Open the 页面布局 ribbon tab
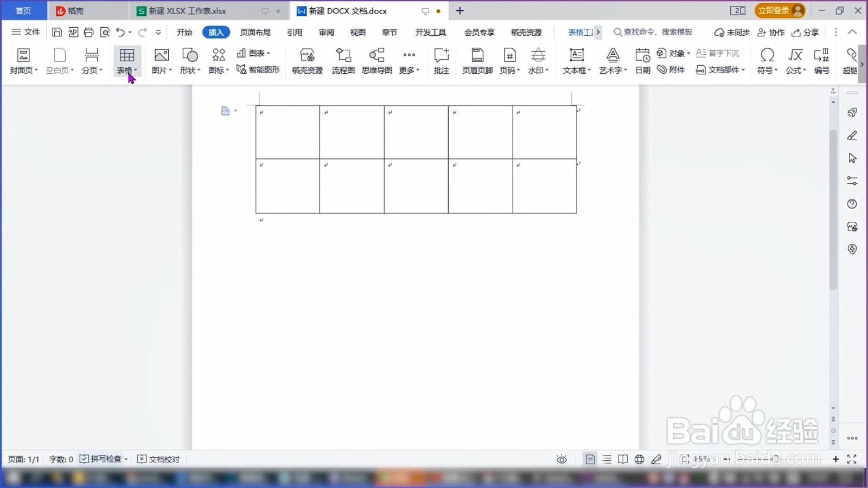The image size is (868, 488). 255,32
